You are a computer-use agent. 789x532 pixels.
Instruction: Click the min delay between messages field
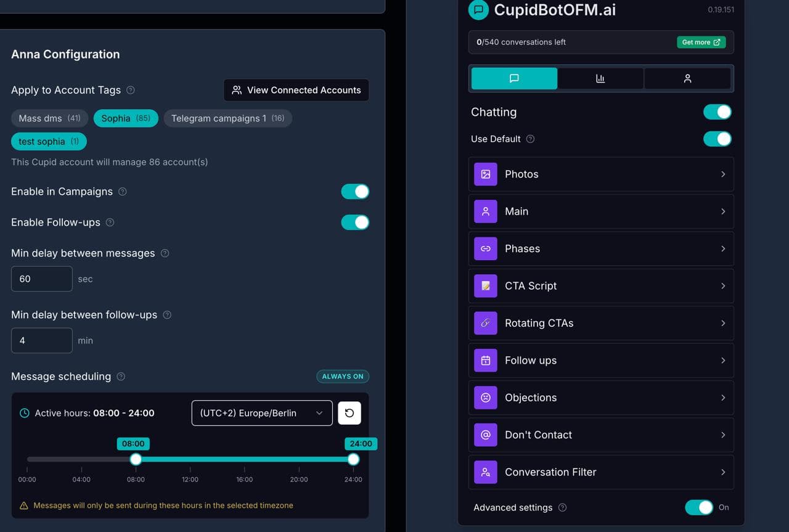[x=42, y=279]
